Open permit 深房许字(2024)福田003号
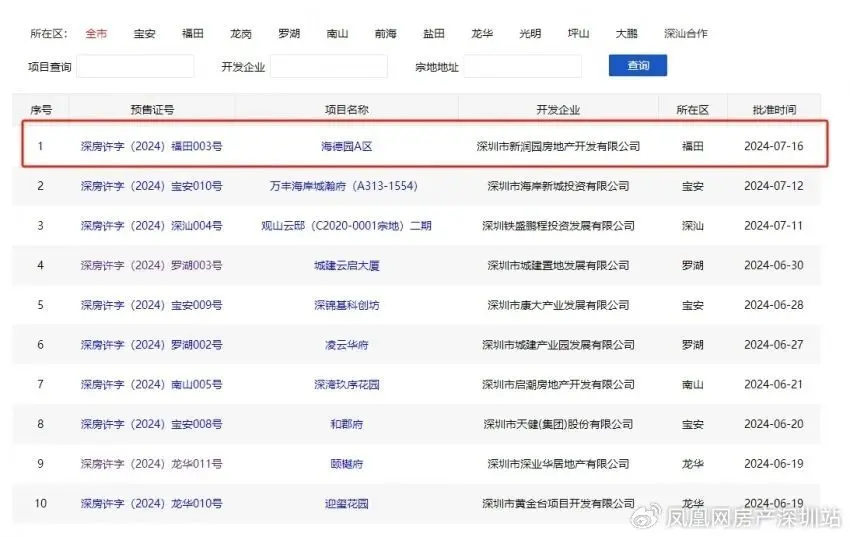 [151, 146]
